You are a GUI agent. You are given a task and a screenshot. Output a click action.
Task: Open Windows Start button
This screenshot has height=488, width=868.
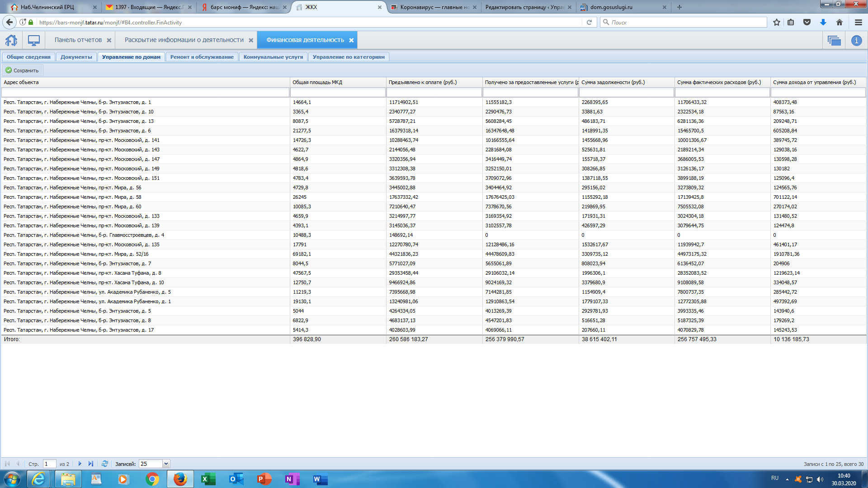click(12, 479)
